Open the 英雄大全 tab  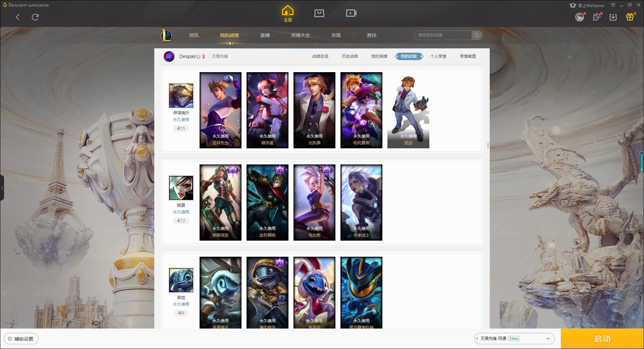point(301,35)
